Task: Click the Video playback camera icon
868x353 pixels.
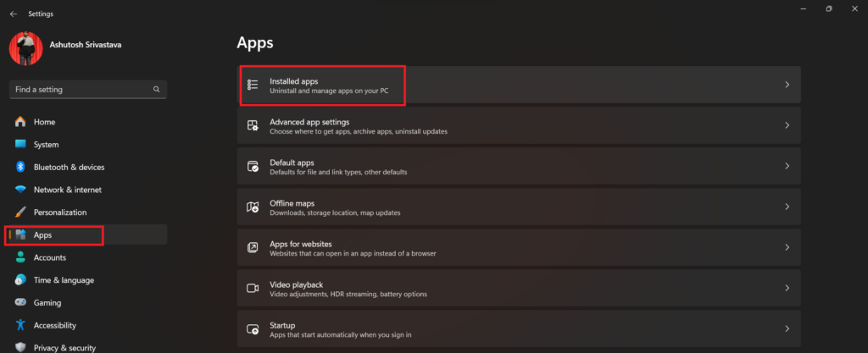Action: click(252, 288)
